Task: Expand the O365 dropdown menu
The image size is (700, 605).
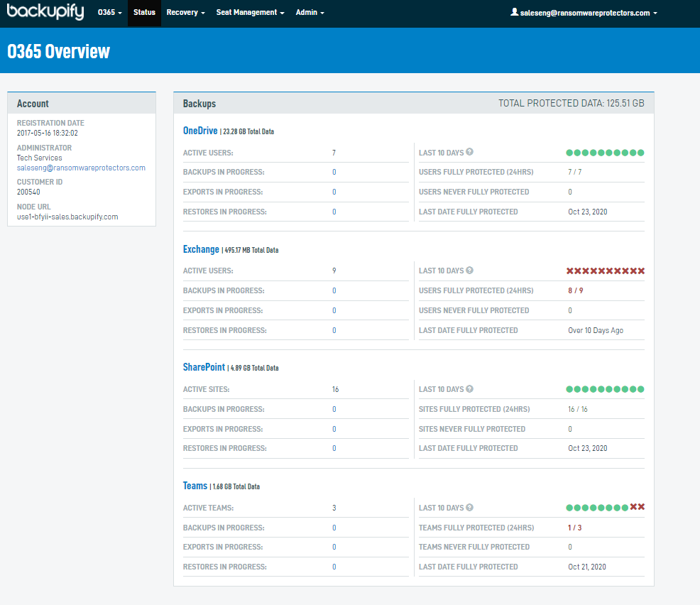Action: click(x=109, y=13)
